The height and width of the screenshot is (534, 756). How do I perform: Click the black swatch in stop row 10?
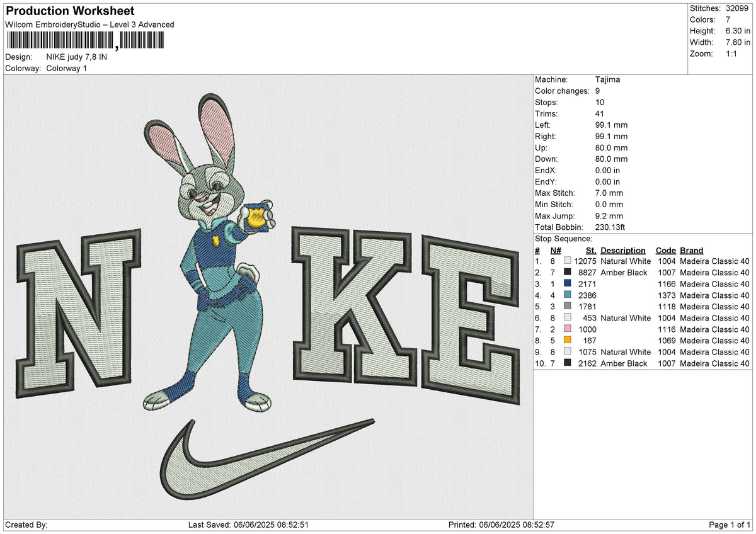tap(568, 363)
